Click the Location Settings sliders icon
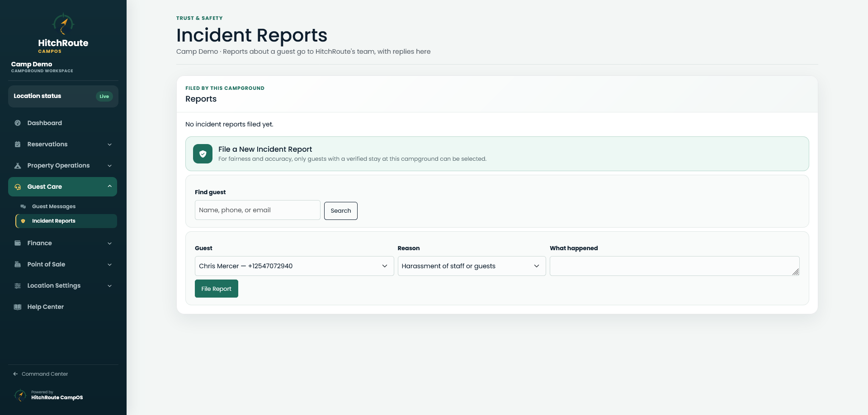The image size is (868, 415). [18, 285]
